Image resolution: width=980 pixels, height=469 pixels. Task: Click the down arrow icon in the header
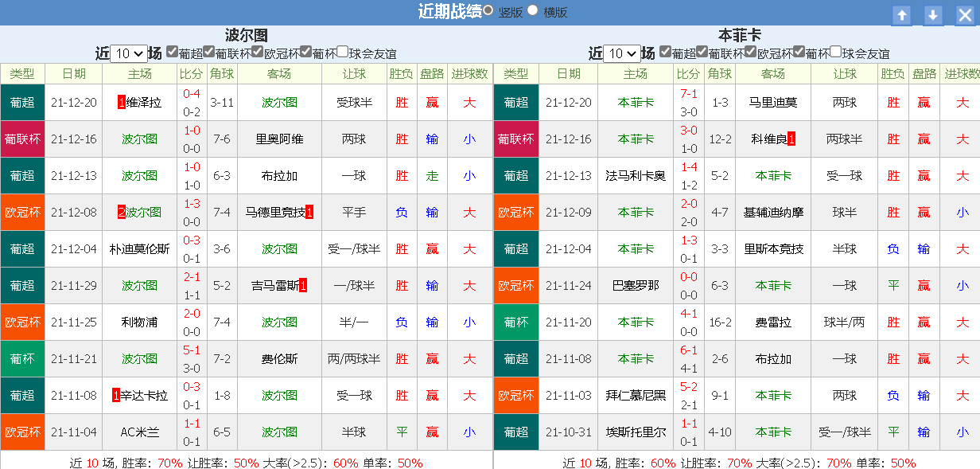click(x=933, y=15)
